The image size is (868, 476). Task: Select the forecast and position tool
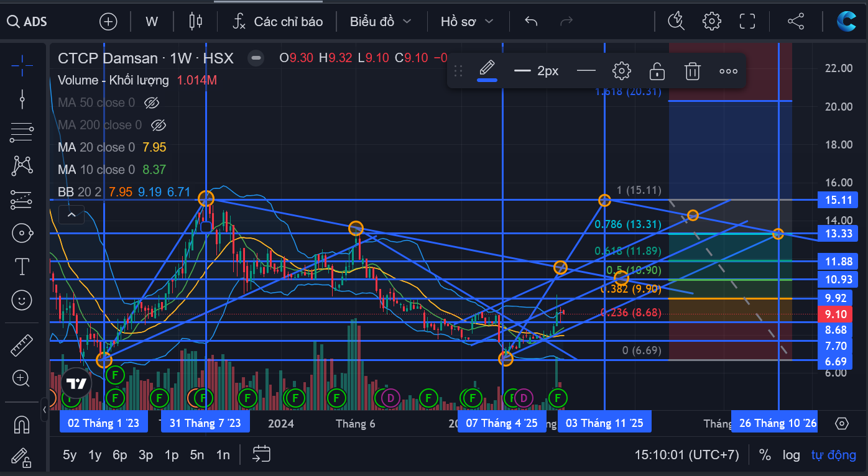22,199
